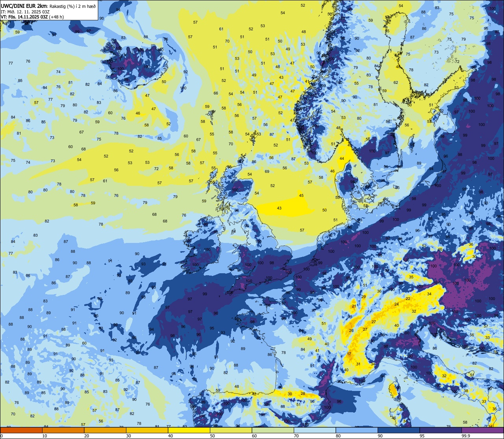This screenshot has width=504, height=439.
Task: Click the purple legend swatch above 99.9
Action: point(482,430)
